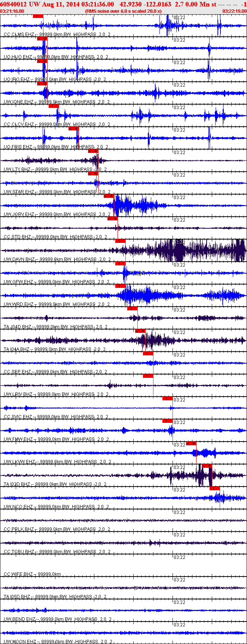Click the RMS noise scaling note
This screenshot has height=644, width=247.
tap(123, 11)
